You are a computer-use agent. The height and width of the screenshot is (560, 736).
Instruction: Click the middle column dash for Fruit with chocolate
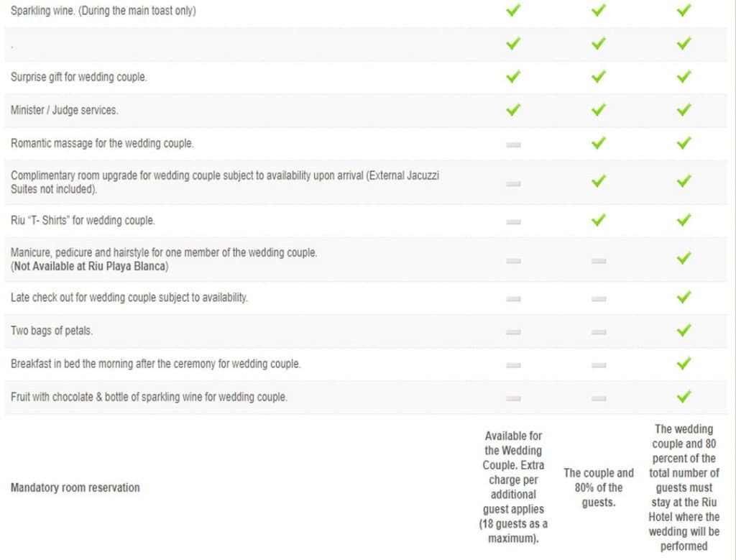pos(599,398)
